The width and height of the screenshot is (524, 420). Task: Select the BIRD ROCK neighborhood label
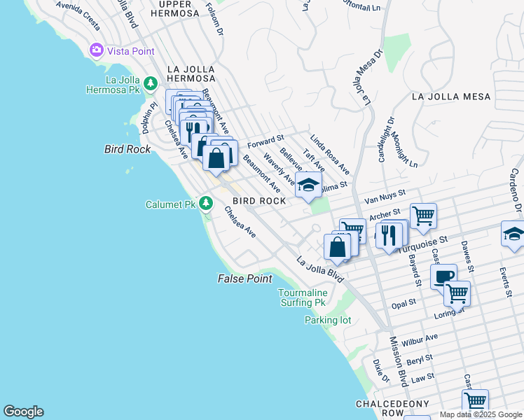coord(259,201)
